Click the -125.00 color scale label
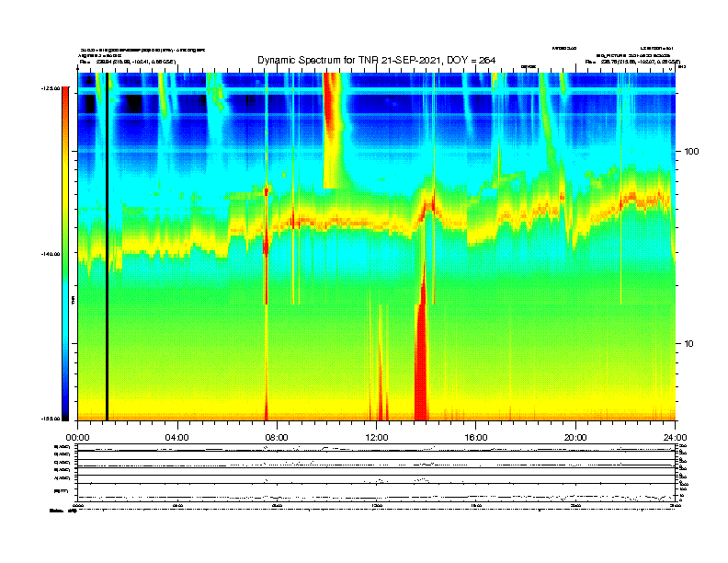 [51, 88]
